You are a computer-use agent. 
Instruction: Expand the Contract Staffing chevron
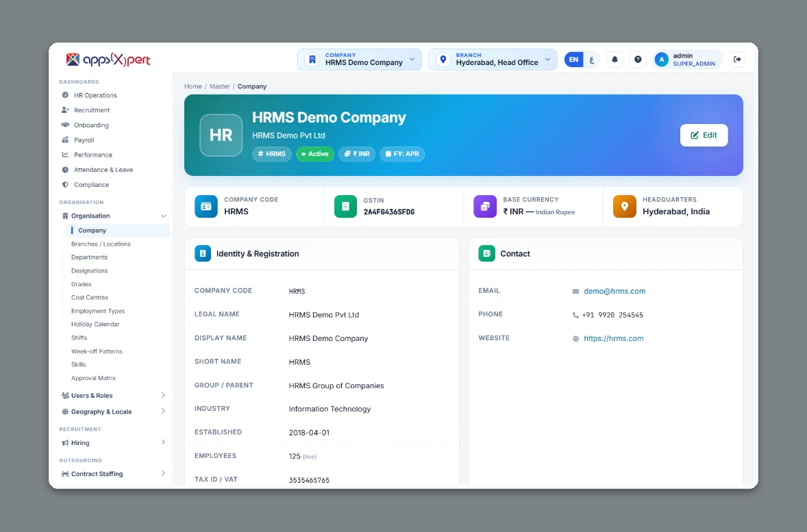tap(163, 474)
